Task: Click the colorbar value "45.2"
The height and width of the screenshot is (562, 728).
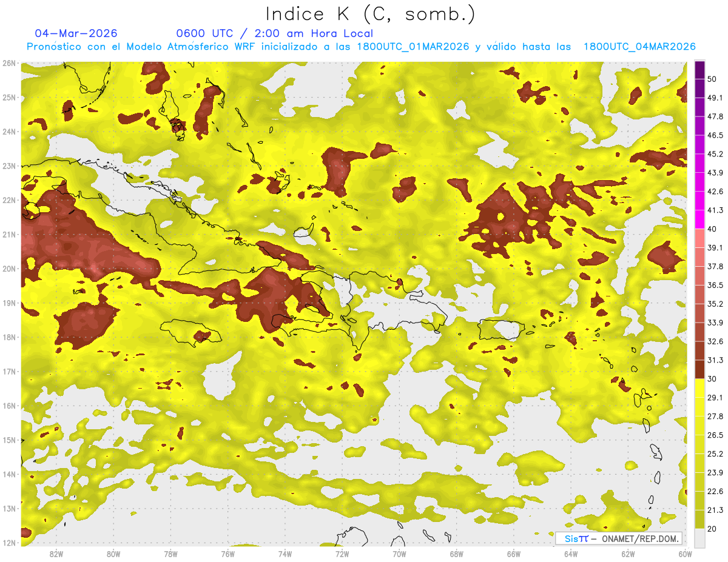Action: point(715,154)
